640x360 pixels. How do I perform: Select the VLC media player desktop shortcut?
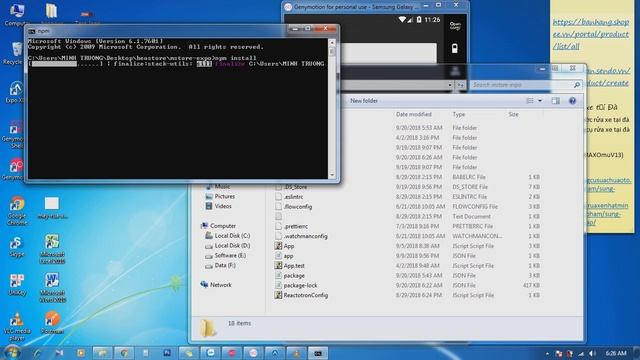(x=17, y=326)
